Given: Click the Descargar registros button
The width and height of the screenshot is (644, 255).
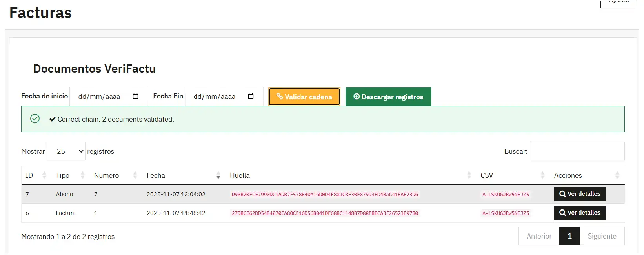Looking at the screenshot, I should coord(388,97).
